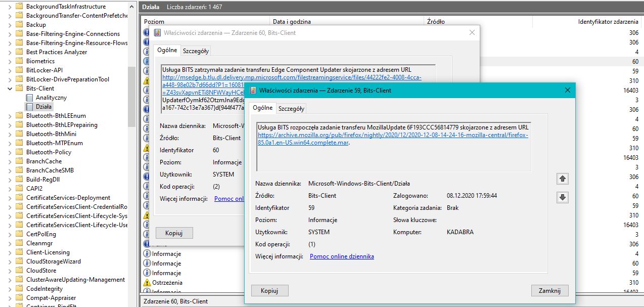Expand the Bluetooth-Policy chevron
This screenshot has height=307, width=644.
coord(10,152)
